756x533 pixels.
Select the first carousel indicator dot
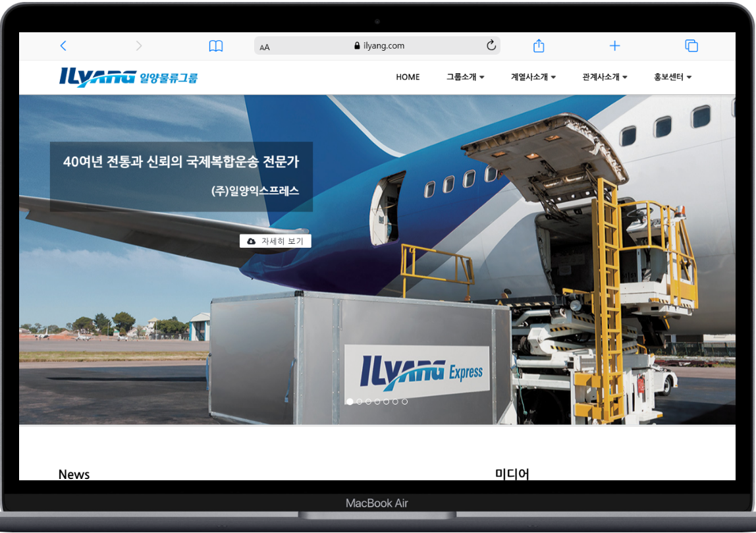pos(350,401)
